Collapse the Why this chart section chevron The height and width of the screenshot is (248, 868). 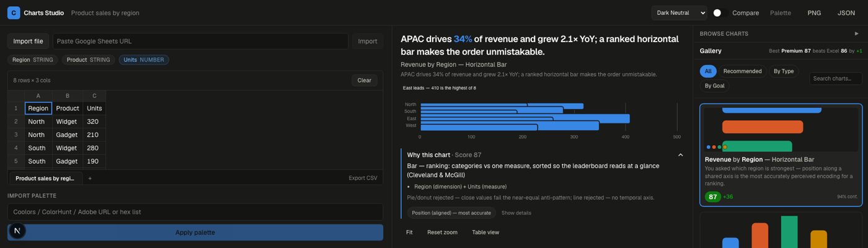tap(680, 155)
